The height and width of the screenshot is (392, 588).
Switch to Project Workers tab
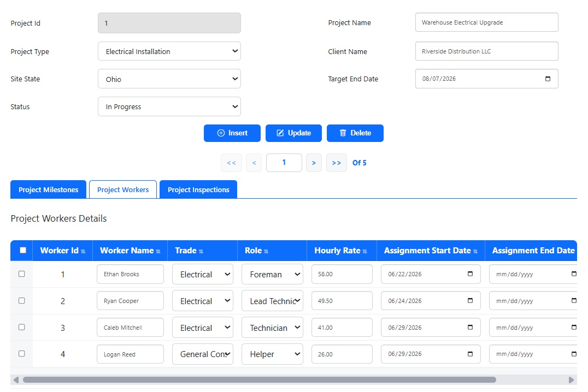[123, 189]
